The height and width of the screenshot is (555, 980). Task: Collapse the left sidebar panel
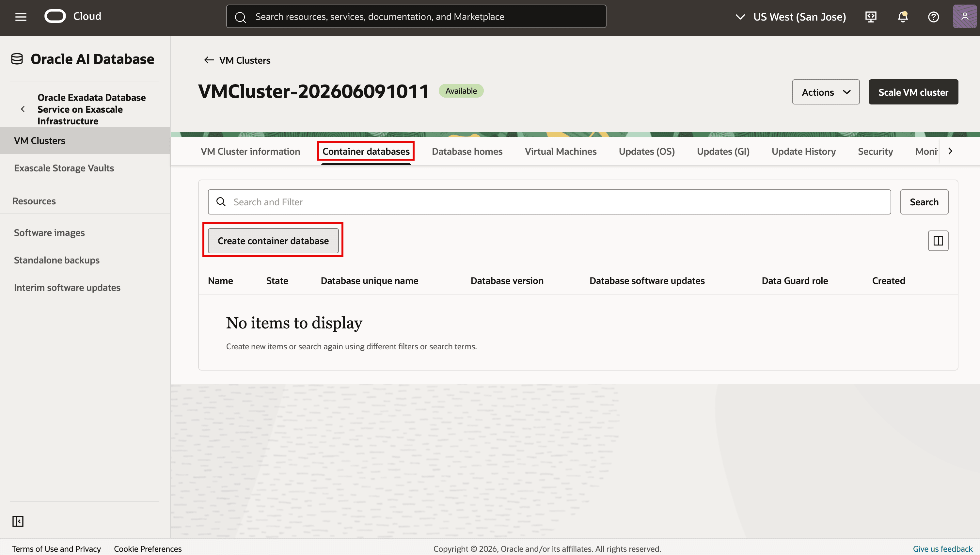click(x=18, y=521)
